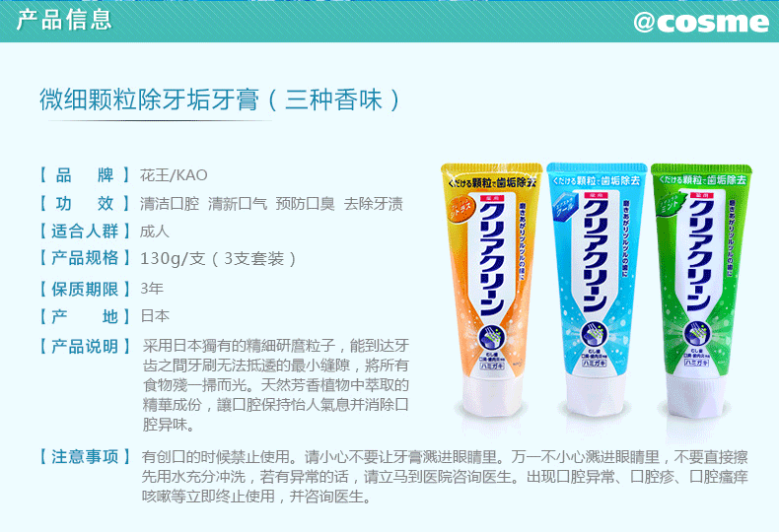Click the 产品信息 header title
The image size is (779, 532).
pyautogui.click(x=64, y=20)
